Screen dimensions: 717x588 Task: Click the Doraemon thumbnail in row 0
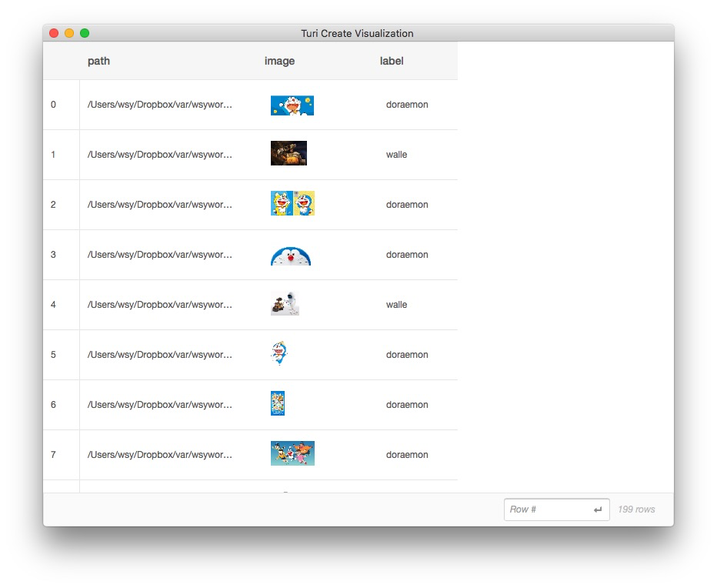click(292, 105)
